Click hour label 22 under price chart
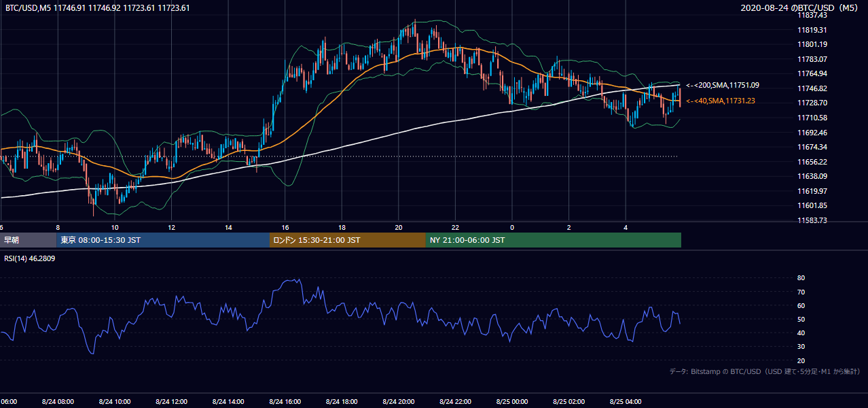Screen dimensions: 868x408 coord(455,228)
